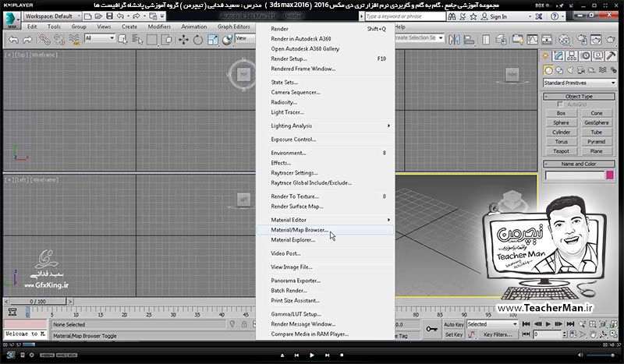The width and height of the screenshot is (624, 364).
Task: Click the Undo arrow in main toolbar
Action: click(13, 40)
